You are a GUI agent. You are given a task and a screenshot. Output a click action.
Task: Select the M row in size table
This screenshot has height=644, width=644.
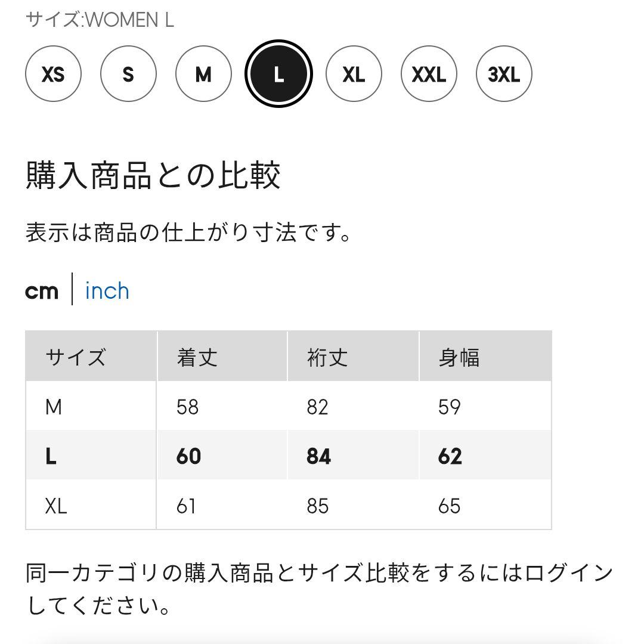click(x=54, y=407)
